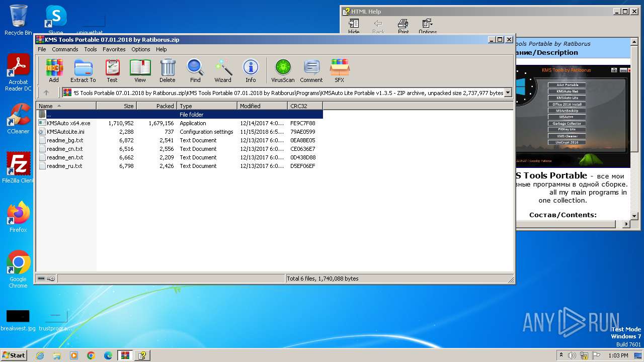Launch the CCleaner desktop shortcut
The image size is (644, 362).
click(x=18, y=119)
